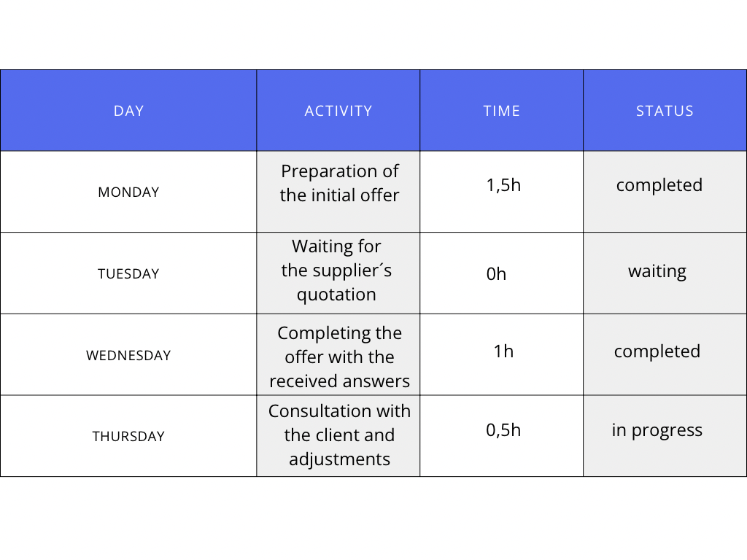Select the WEDNESDAY cell
This screenshot has width=747, height=560.
pos(128,356)
